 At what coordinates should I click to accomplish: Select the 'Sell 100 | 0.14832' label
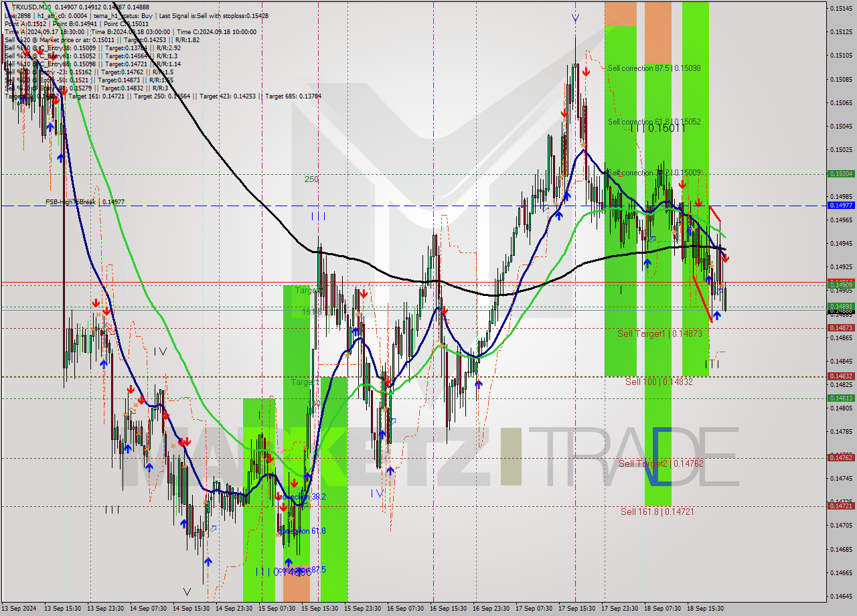pyautogui.click(x=659, y=382)
